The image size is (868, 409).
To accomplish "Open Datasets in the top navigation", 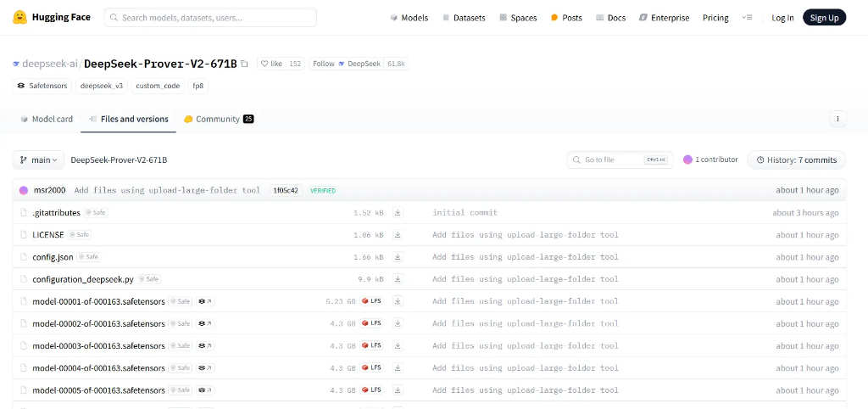I will click(464, 18).
